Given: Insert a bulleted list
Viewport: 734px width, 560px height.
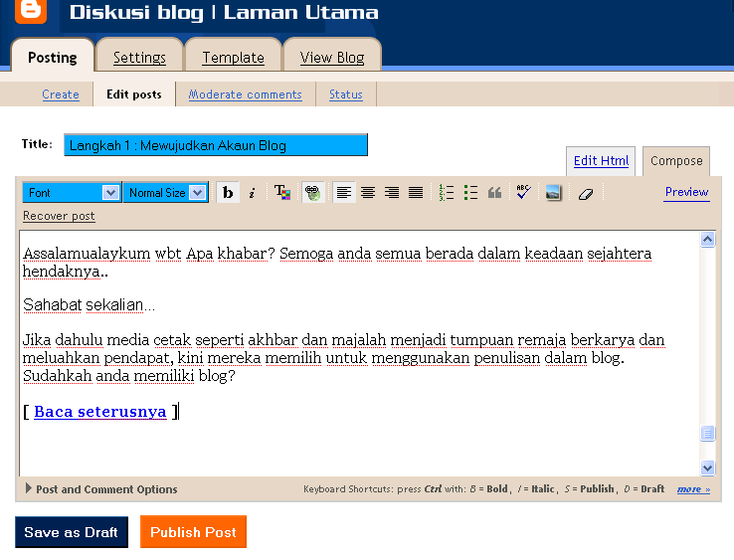Looking at the screenshot, I should pos(470,192).
